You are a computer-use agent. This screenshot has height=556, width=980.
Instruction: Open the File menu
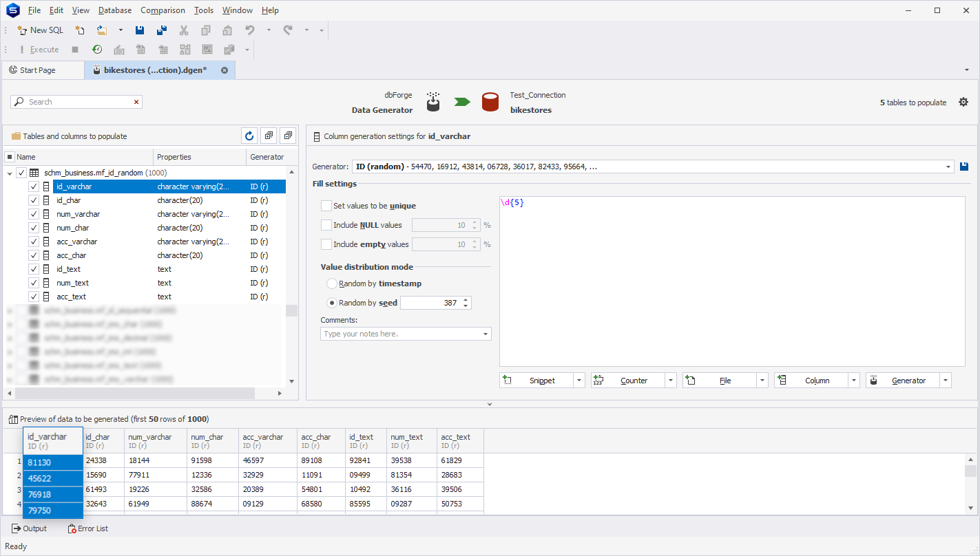pyautogui.click(x=34, y=10)
